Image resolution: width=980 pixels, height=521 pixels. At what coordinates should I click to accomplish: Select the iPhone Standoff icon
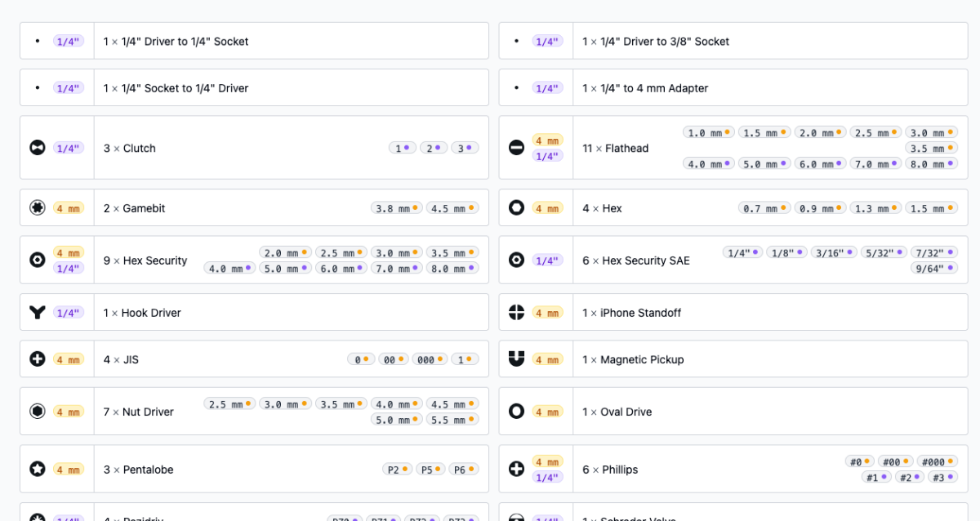tap(516, 313)
